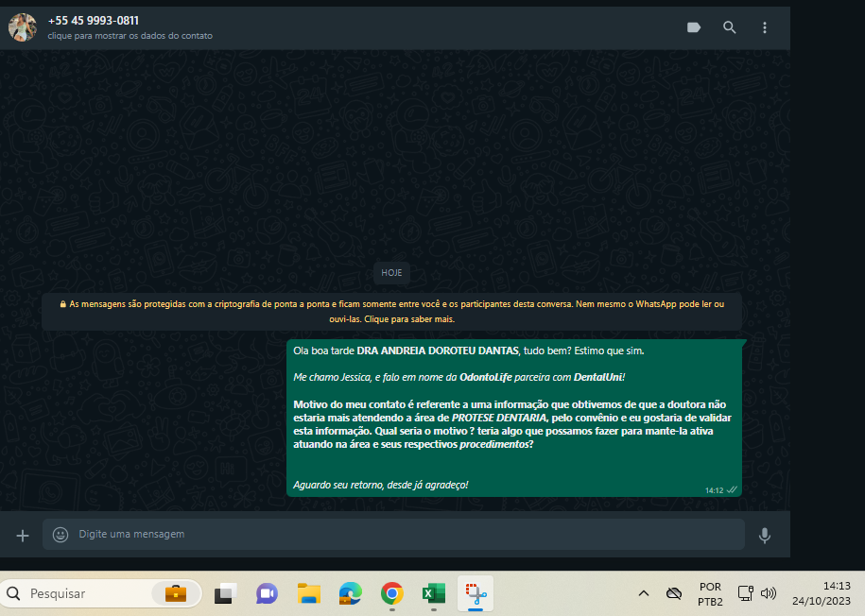Change the POR PTB2 keyboard language
865x616 pixels.
pyautogui.click(x=710, y=594)
